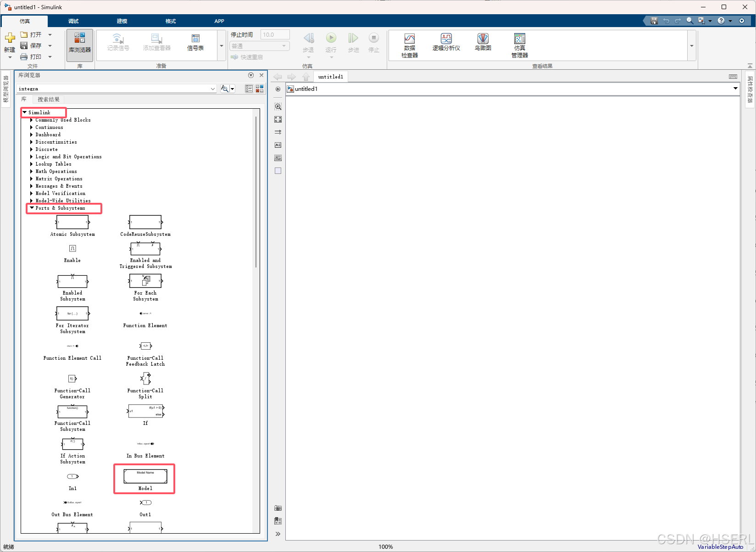Select the Dashboard library entry
The height and width of the screenshot is (552, 756).
pyautogui.click(x=48, y=134)
